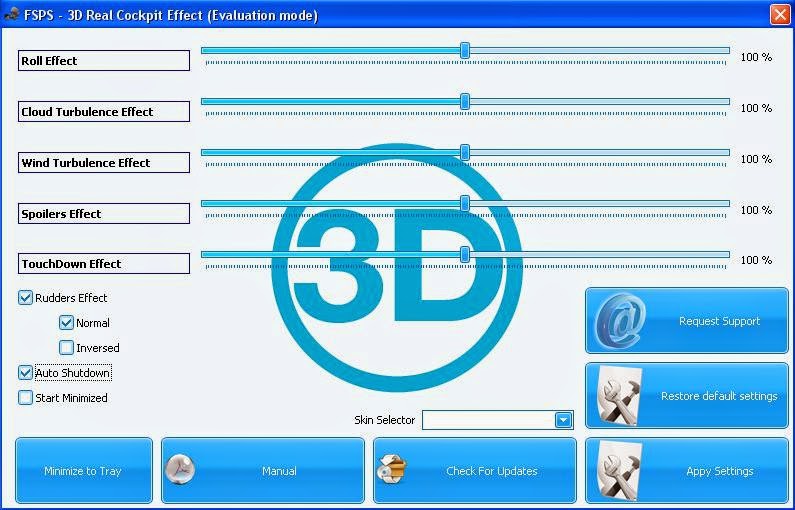This screenshot has height=510, width=795.
Task: Disable the Rudders Effect checkbox
Action: pos(25,298)
